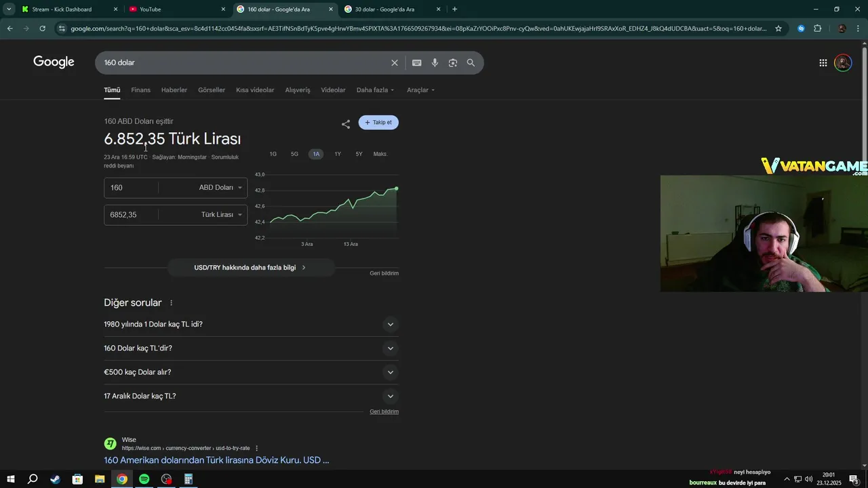The height and width of the screenshot is (488, 868).
Task: Switch to the Görseller search tab
Action: (x=212, y=90)
